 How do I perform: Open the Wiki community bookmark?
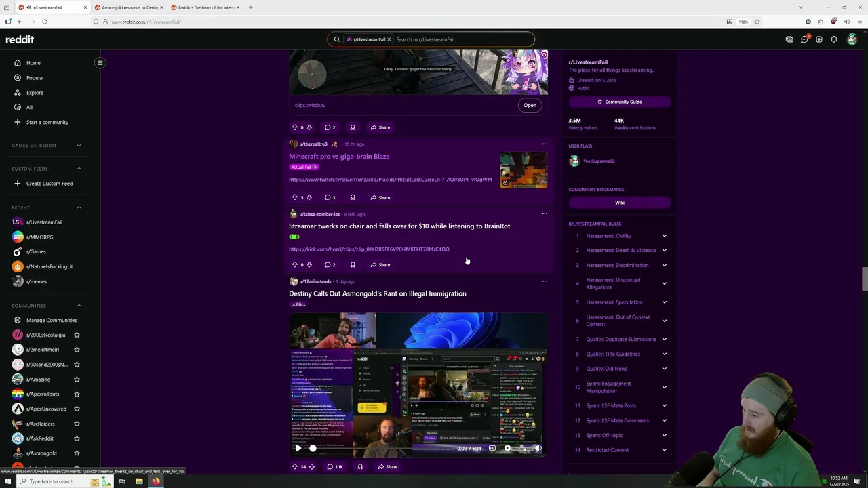(620, 203)
